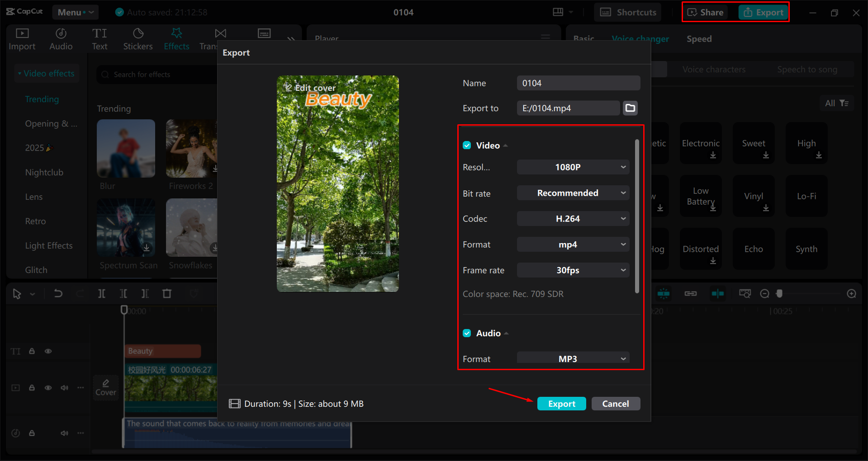Open the Menu dropdown in top bar

pyautogui.click(x=75, y=12)
